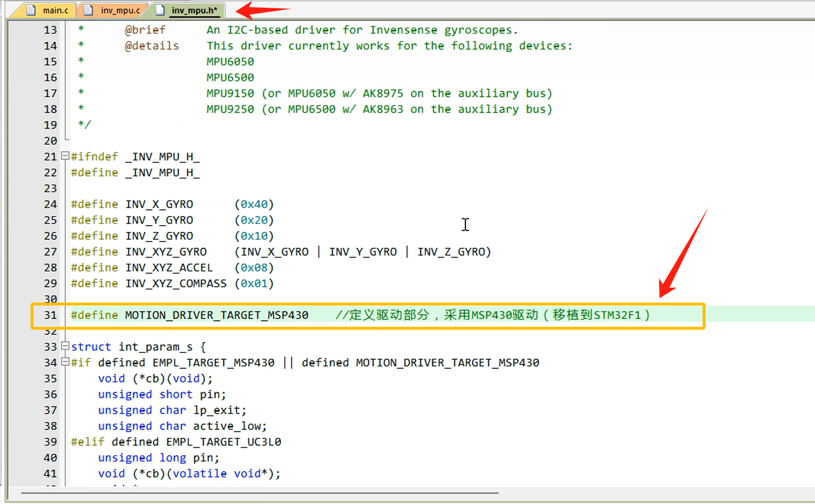Image resolution: width=815 pixels, height=504 pixels.
Task: Select the inv_mpu.h* tab
Action: point(187,10)
